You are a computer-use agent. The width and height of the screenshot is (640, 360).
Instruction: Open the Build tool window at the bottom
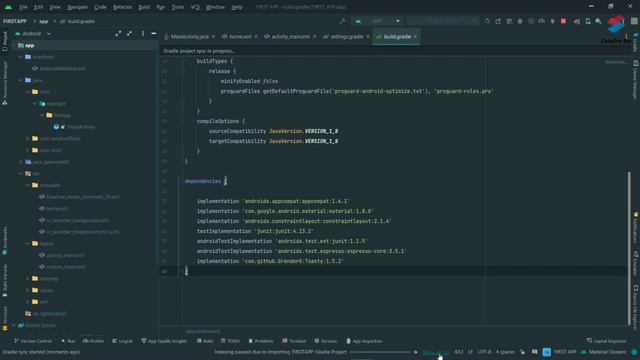205,341
